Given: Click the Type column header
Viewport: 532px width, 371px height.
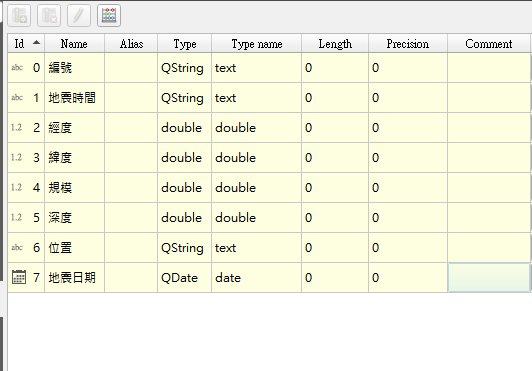Looking at the screenshot, I should click(185, 43).
